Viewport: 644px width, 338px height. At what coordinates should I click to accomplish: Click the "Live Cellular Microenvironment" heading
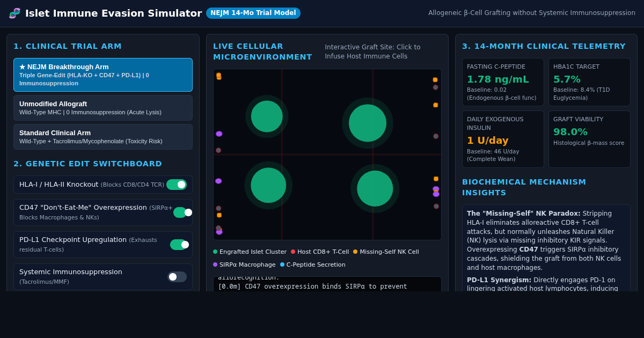(x=262, y=52)
